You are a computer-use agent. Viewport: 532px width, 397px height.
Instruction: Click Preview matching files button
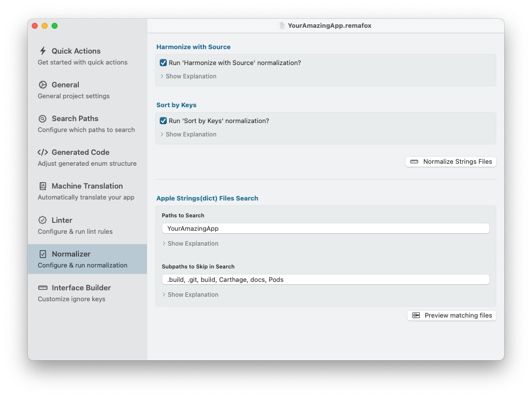click(452, 316)
